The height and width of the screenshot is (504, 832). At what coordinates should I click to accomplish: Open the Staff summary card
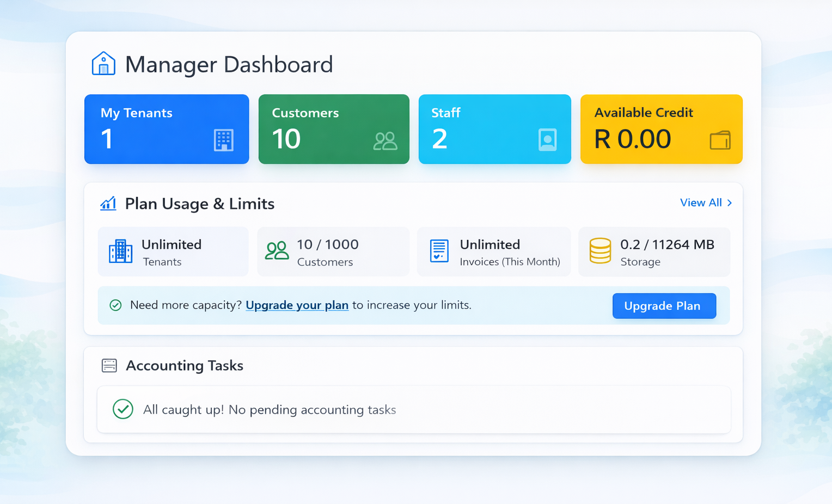(494, 129)
